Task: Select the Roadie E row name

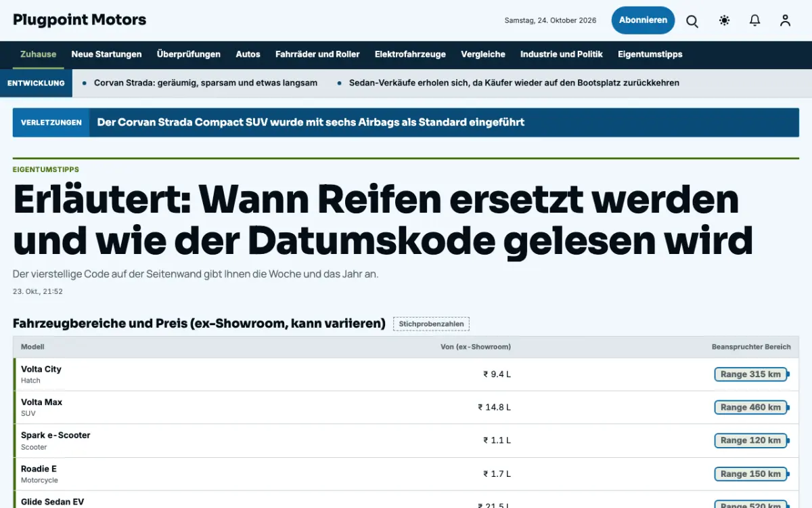Action: [x=39, y=469]
